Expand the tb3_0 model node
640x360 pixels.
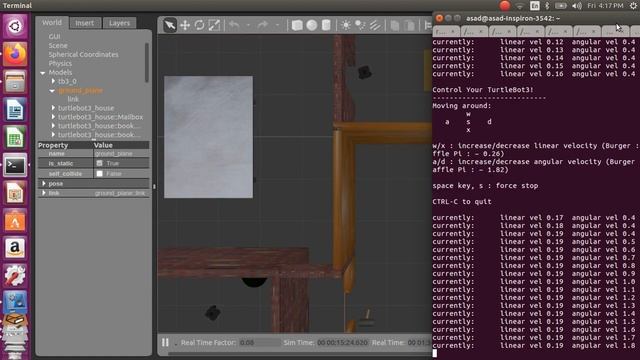tap(53, 81)
